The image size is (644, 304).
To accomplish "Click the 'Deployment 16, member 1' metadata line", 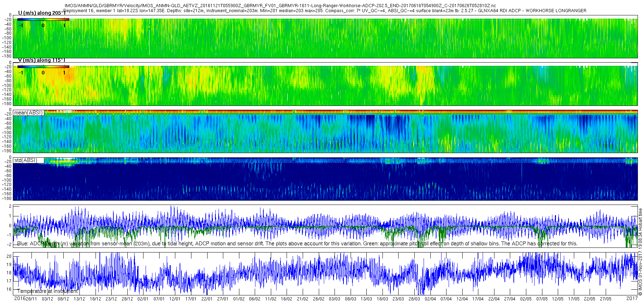I will point(325,11).
